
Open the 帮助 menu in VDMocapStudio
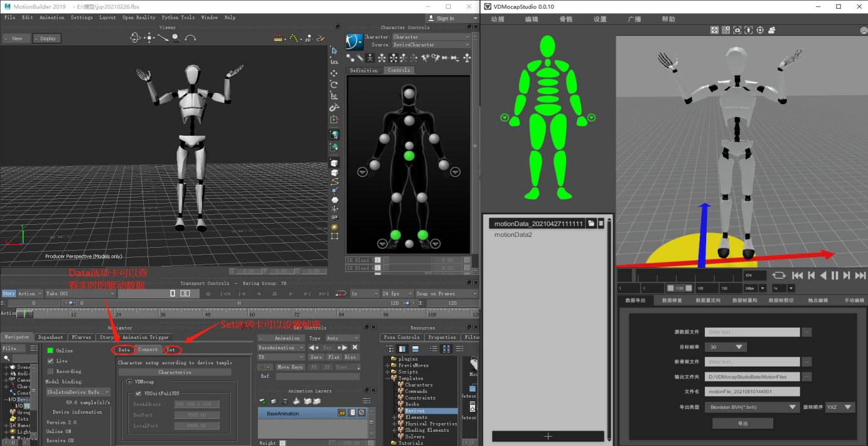click(x=668, y=19)
